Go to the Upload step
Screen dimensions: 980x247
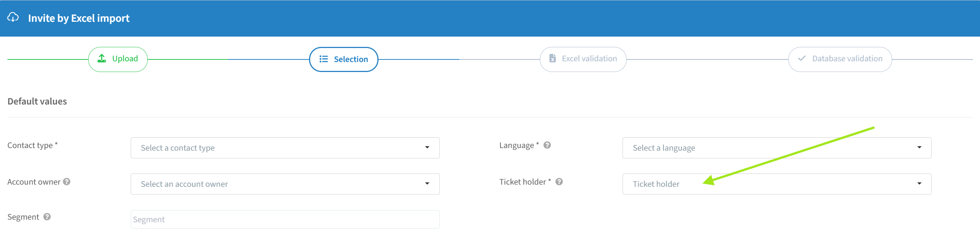click(x=118, y=59)
